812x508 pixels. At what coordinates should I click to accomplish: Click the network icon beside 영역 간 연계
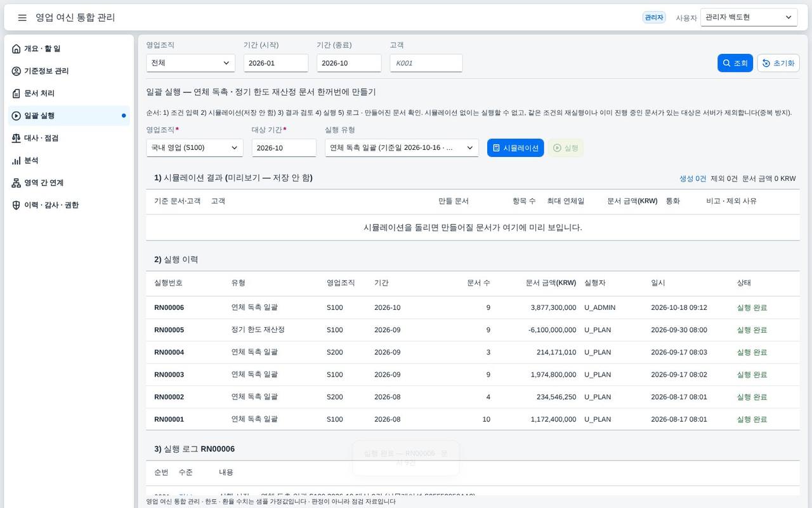(x=16, y=183)
